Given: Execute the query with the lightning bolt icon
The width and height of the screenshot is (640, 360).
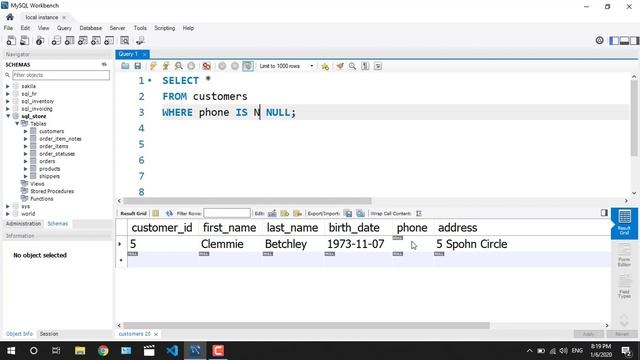Looking at the screenshot, I should (153, 66).
